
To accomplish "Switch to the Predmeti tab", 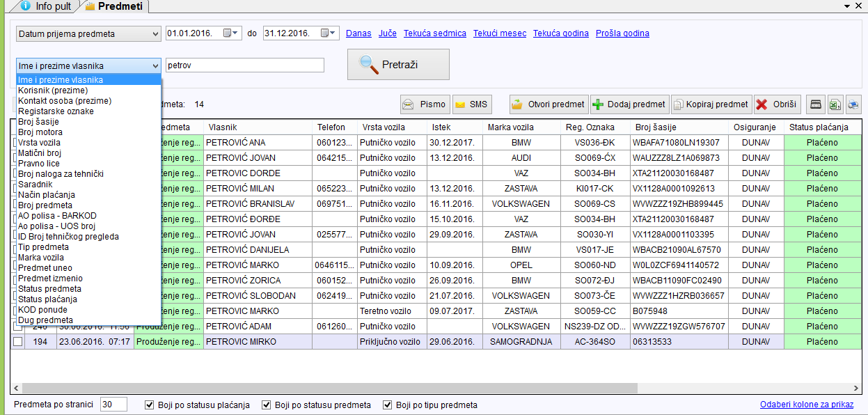I will click(114, 6).
